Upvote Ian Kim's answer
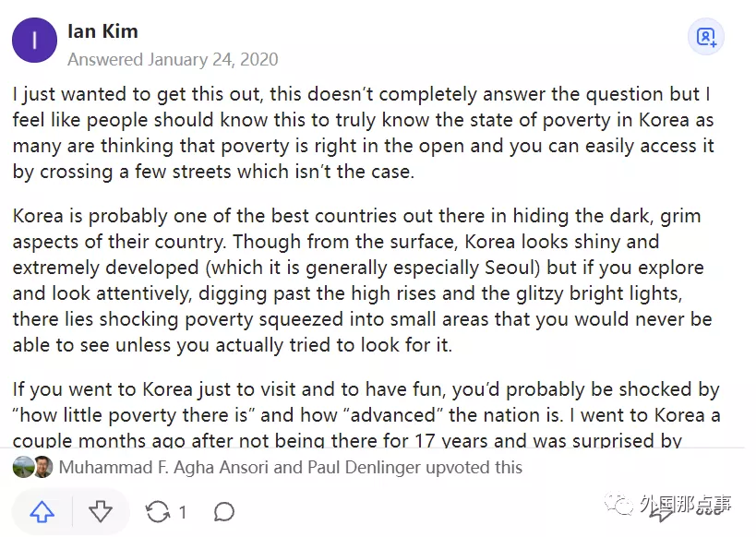 (42, 512)
